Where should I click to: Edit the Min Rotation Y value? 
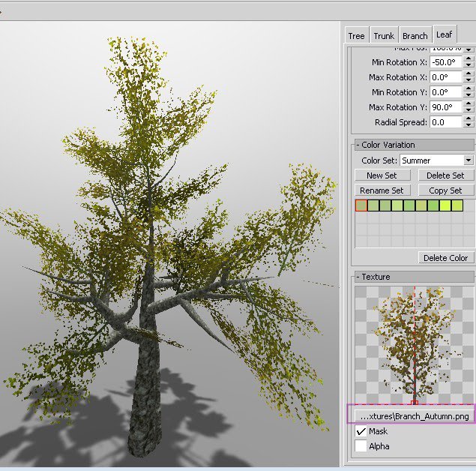point(446,92)
